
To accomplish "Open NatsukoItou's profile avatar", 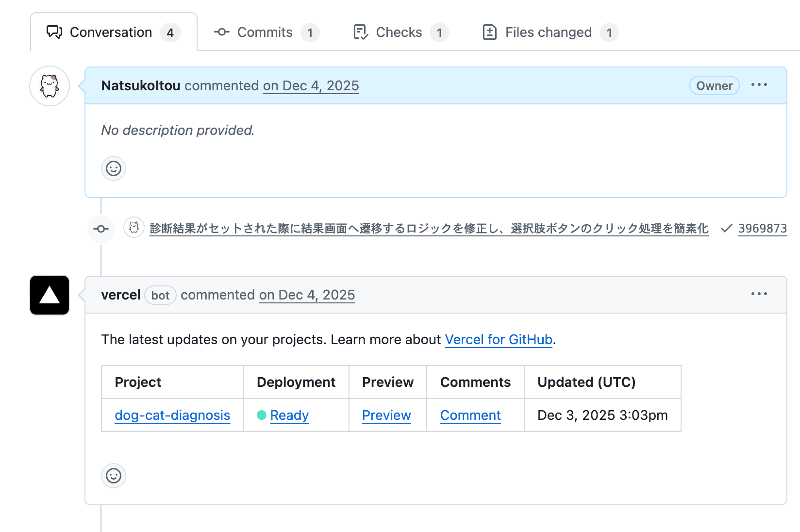I will tap(50, 86).
